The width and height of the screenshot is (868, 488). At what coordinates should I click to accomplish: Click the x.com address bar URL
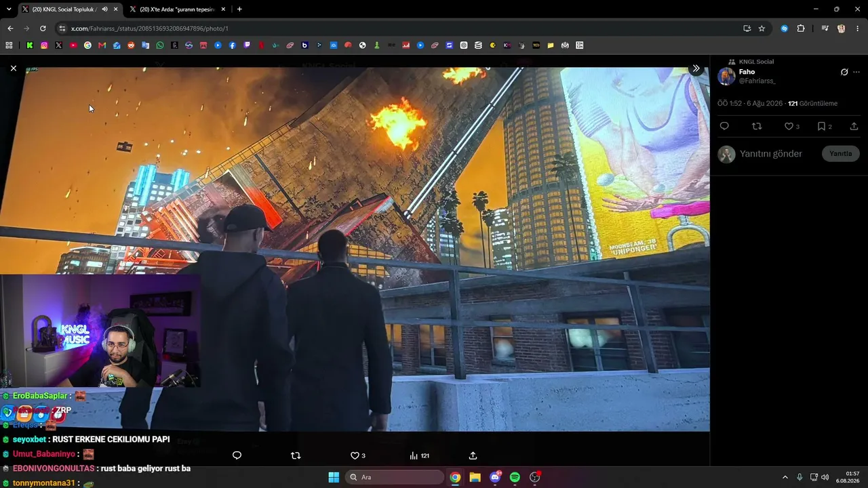(x=149, y=28)
